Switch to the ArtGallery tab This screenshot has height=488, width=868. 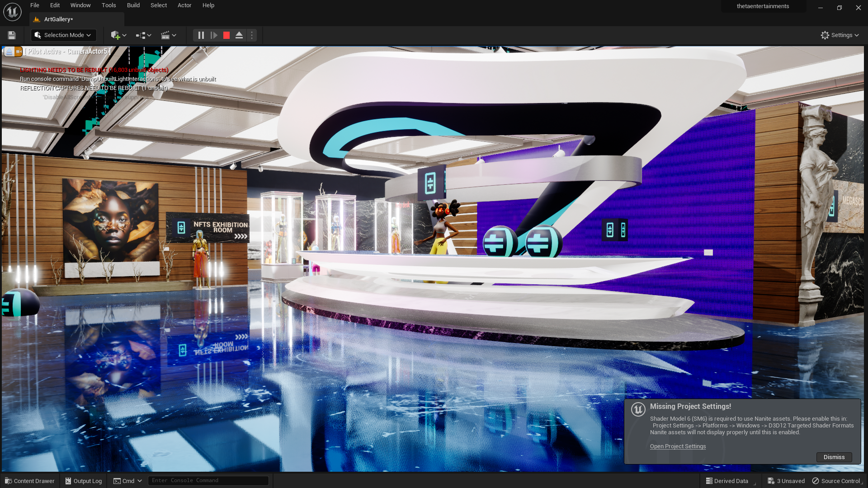point(58,19)
